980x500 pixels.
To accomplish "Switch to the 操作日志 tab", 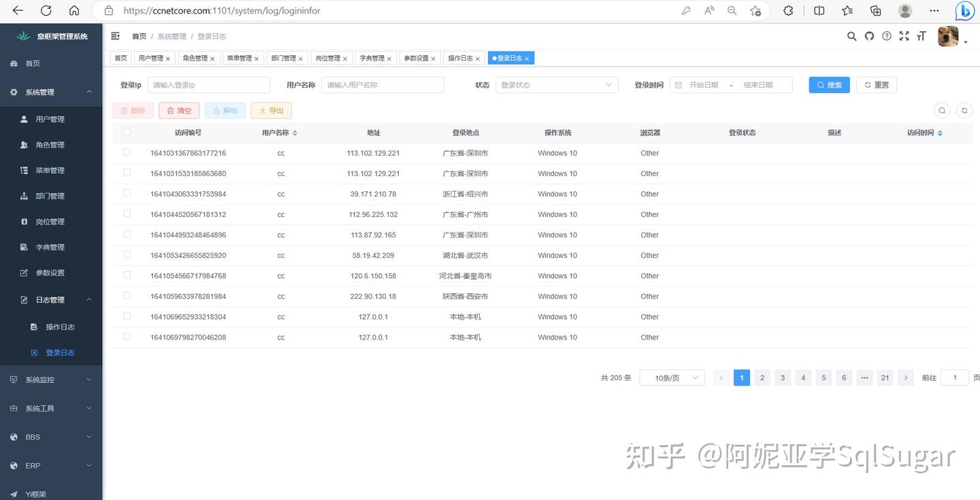I will pyautogui.click(x=459, y=58).
